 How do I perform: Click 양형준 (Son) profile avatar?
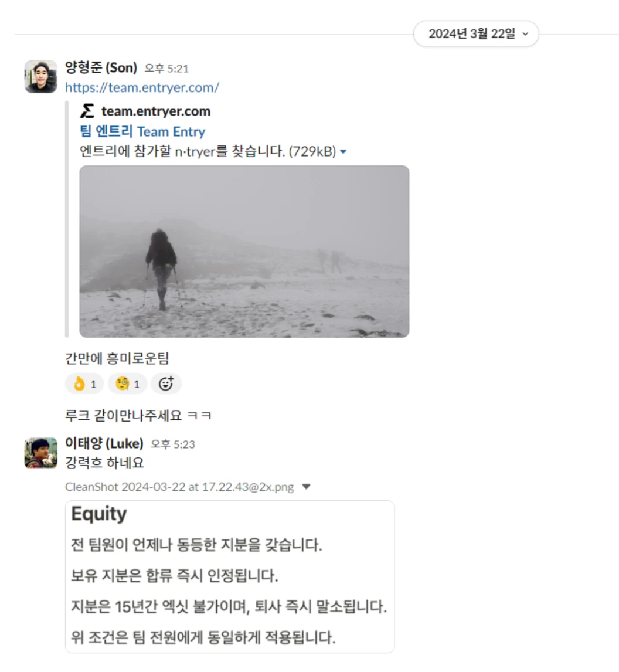tap(40, 76)
